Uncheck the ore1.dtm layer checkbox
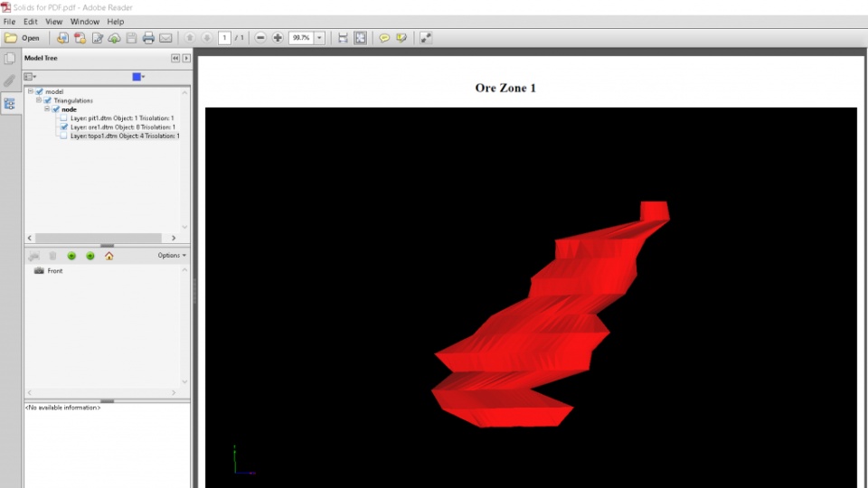Screen dimensions: 868x488 (63, 127)
